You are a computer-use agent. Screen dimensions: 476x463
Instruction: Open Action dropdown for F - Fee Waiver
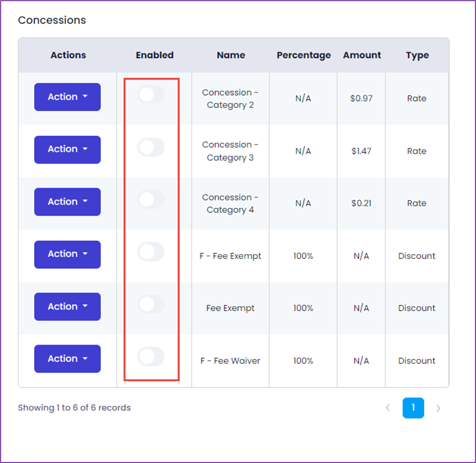pyautogui.click(x=68, y=359)
